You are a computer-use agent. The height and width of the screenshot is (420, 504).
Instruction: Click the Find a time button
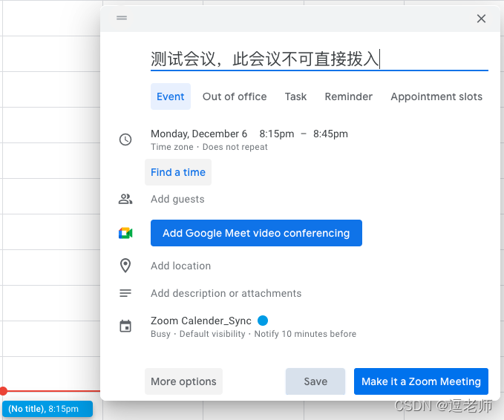point(178,172)
